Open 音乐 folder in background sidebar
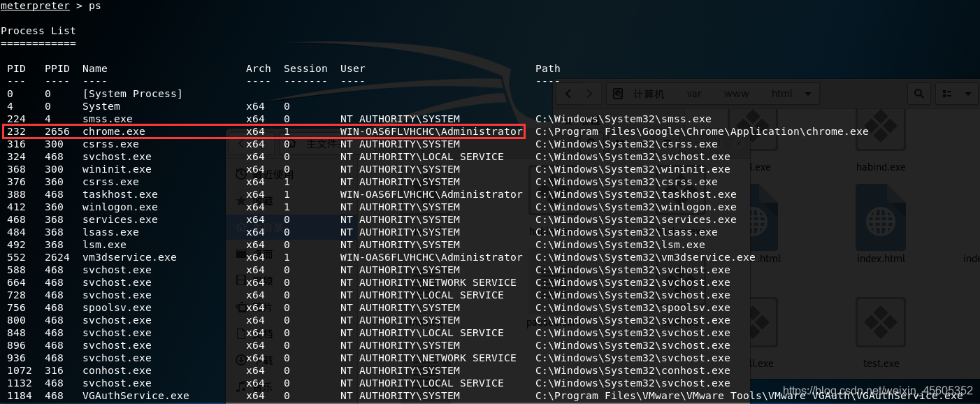980x404 pixels. (x=255, y=385)
